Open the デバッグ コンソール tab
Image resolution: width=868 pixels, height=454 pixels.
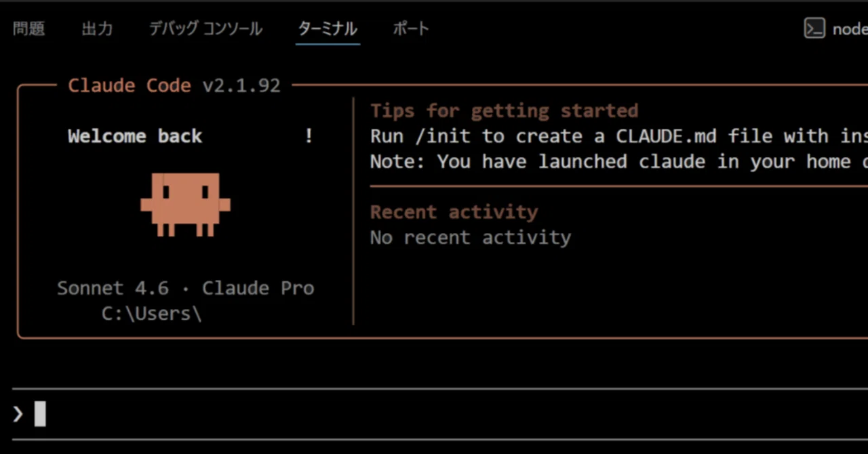pyautogui.click(x=205, y=28)
